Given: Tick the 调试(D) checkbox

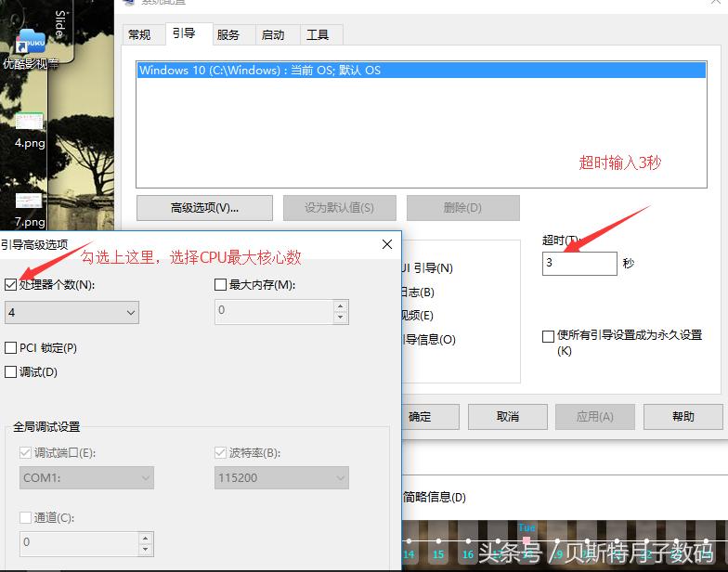Looking at the screenshot, I should 11,371.
